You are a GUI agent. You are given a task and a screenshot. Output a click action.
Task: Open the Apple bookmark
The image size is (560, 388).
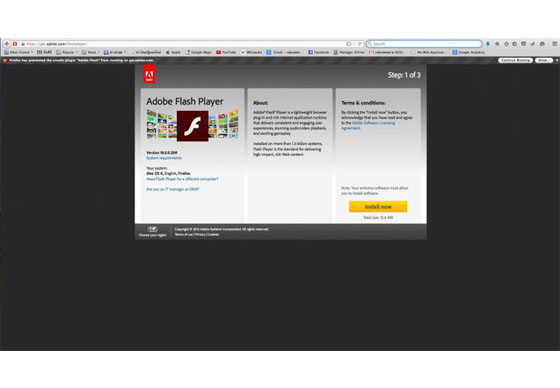point(173,52)
